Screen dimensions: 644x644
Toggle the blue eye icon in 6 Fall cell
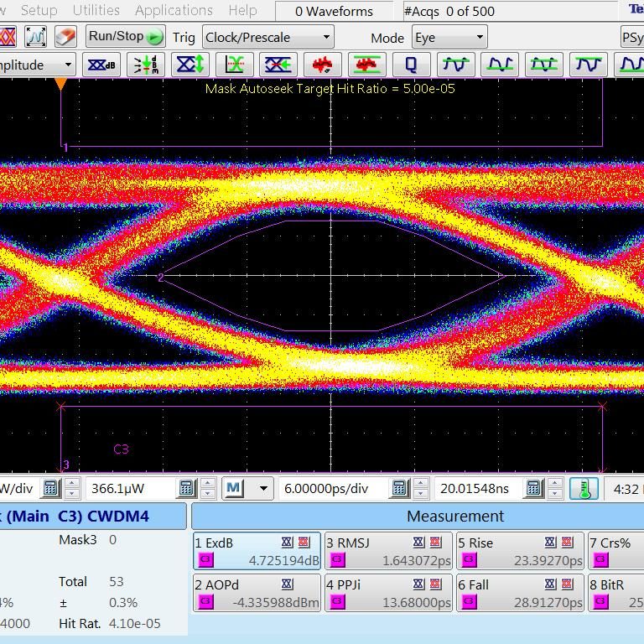[x=551, y=584]
